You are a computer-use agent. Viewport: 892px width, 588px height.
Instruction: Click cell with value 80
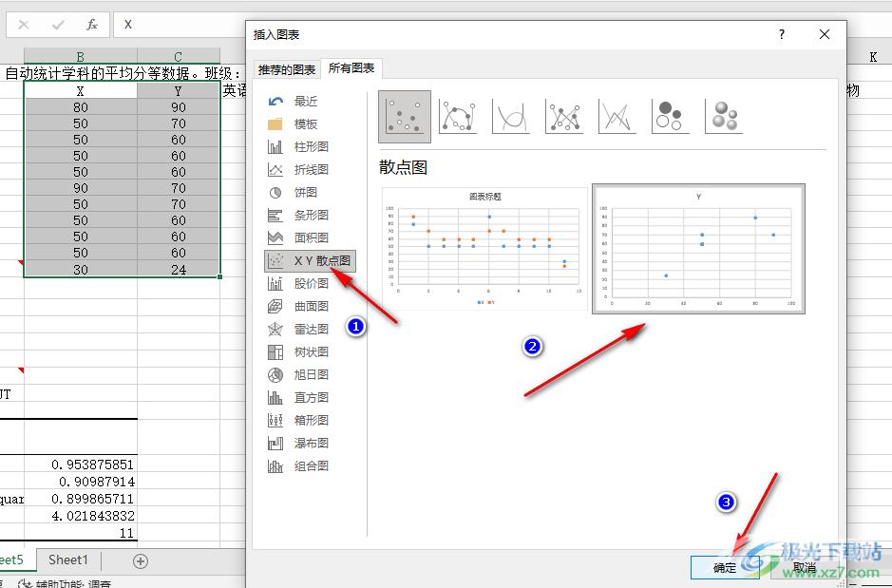(80, 107)
